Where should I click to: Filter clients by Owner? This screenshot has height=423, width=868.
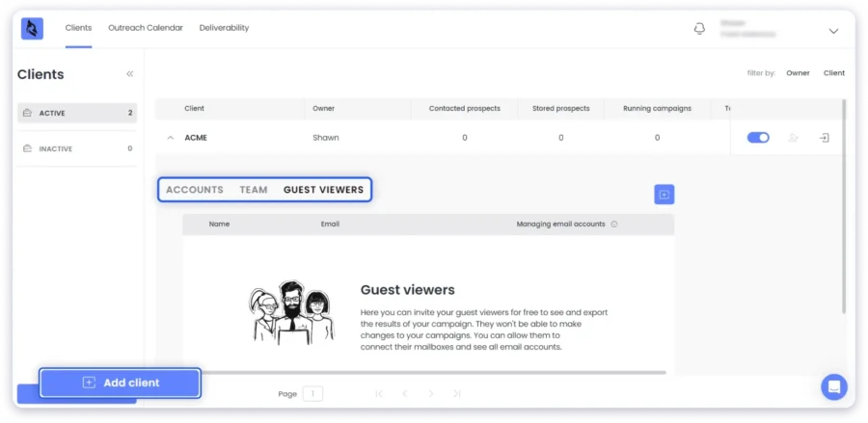pos(798,73)
